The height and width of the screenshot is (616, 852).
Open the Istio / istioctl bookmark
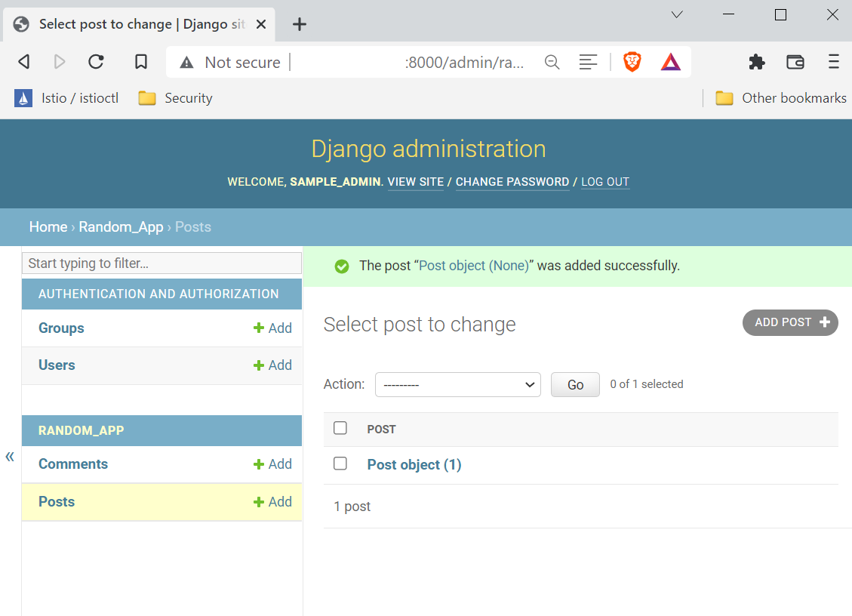pyautogui.click(x=66, y=98)
